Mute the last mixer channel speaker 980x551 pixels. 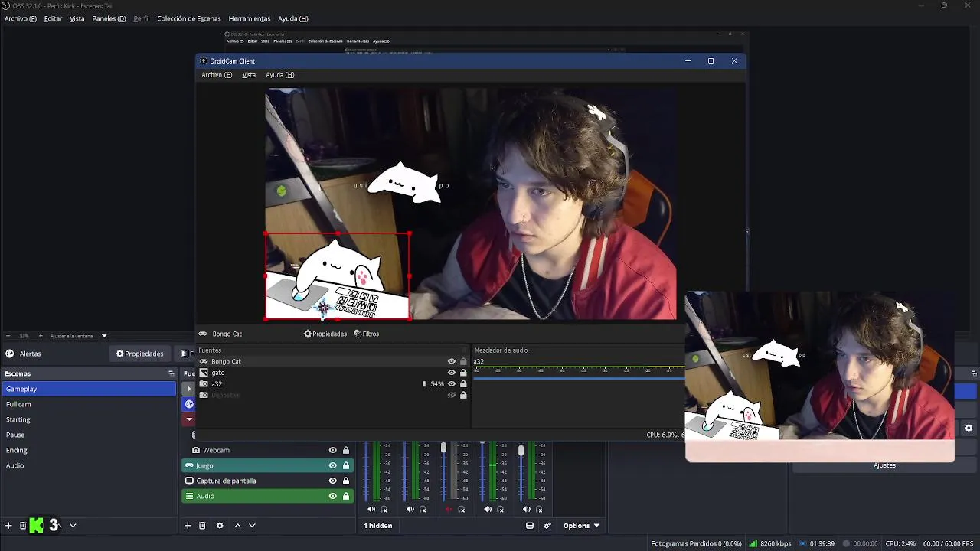(527, 509)
